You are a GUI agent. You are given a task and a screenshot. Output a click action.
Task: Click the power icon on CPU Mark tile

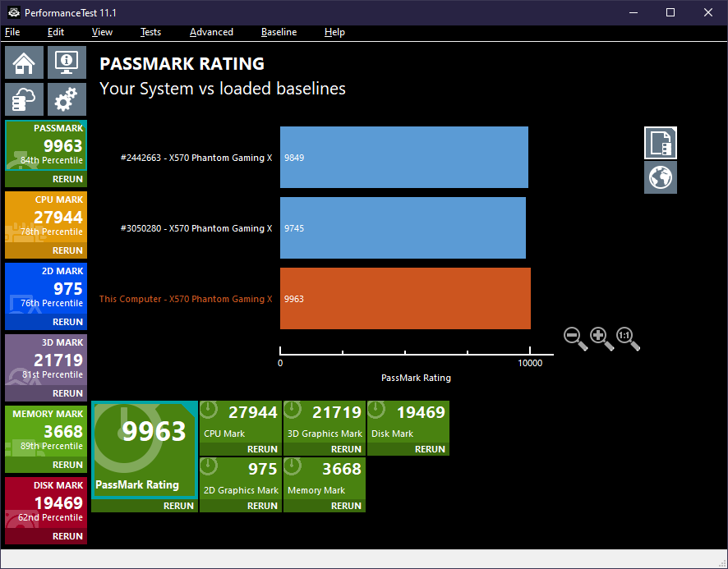pyautogui.click(x=209, y=410)
